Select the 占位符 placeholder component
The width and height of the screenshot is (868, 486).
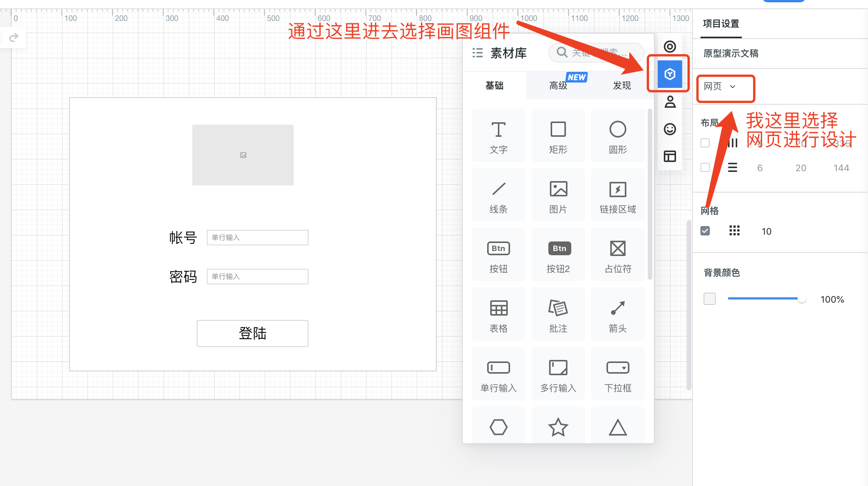coord(618,254)
